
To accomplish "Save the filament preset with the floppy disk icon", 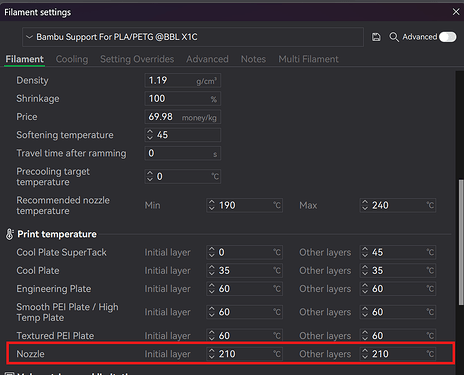I will pyautogui.click(x=376, y=37).
